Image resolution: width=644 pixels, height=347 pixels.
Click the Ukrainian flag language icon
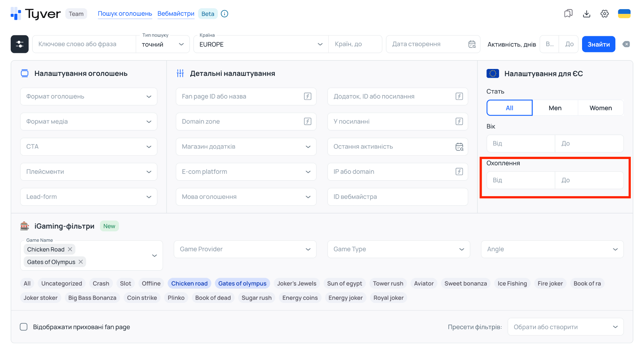(x=624, y=14)
